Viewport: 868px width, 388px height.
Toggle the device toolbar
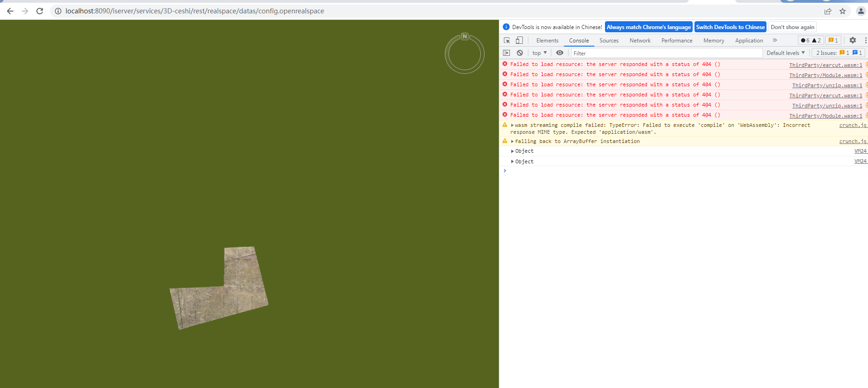click(520, 41)
